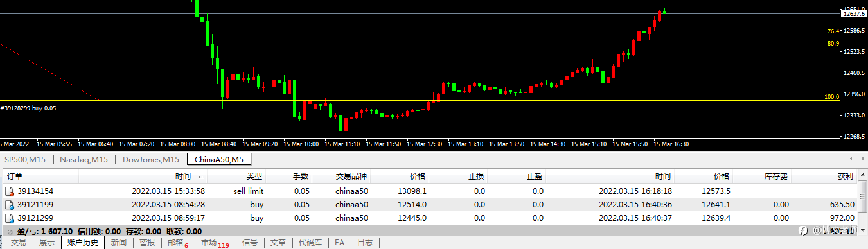This screenshot has height=249, width=868.
Task: Open the 新闻 tab
Action: [x=118, y=243]
